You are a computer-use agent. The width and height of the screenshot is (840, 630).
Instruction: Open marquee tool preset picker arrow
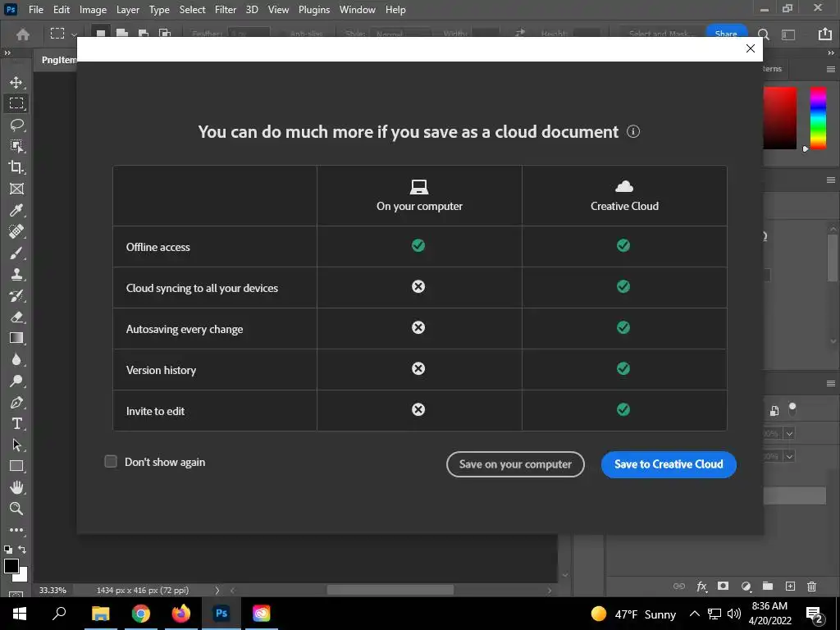(x=75, y=34)
